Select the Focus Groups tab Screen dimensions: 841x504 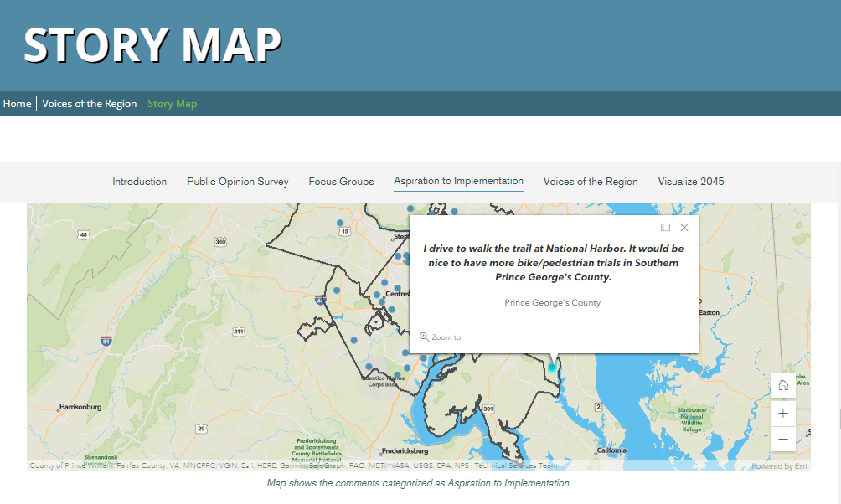click(x=341, y=181)
